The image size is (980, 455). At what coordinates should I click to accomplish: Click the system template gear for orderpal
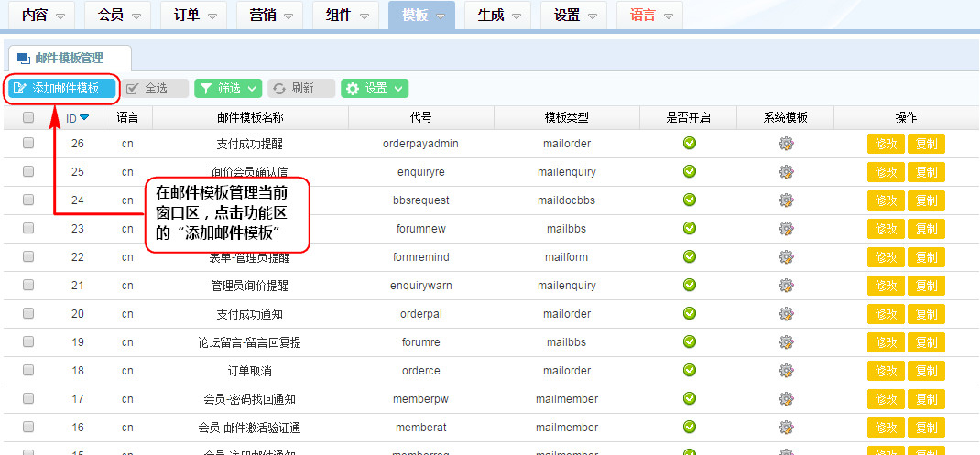786,314
